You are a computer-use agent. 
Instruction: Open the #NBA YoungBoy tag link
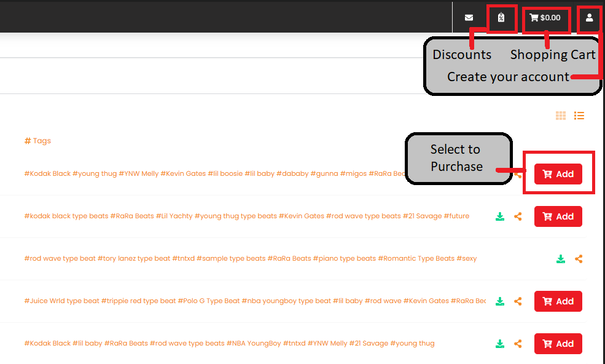coord(253,344)
